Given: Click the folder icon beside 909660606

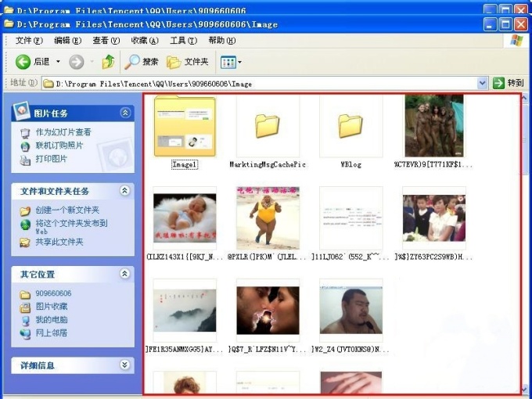Looking at the screenshot, I should click(x=25, y=294).
